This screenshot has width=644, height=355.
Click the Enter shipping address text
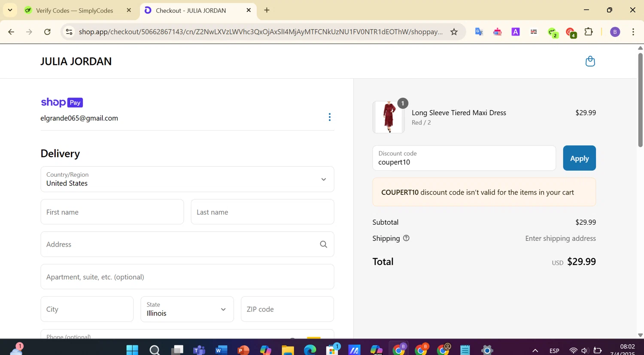(x=560, y=239)
